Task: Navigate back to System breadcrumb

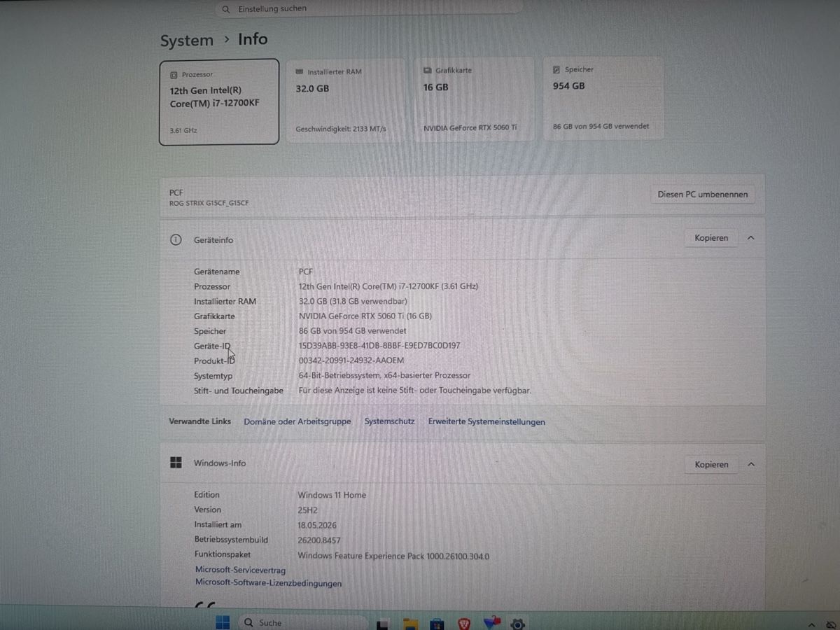Action: tap(187, 41)
